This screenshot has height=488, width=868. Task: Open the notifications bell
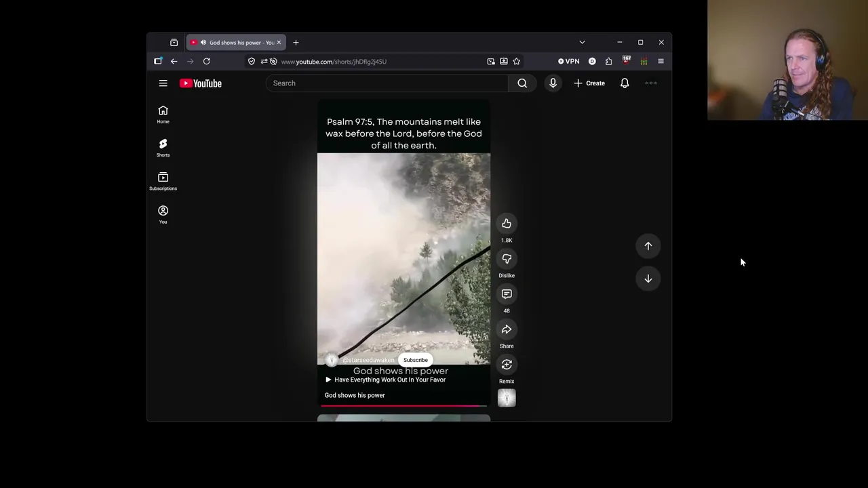tap(625, 83)
